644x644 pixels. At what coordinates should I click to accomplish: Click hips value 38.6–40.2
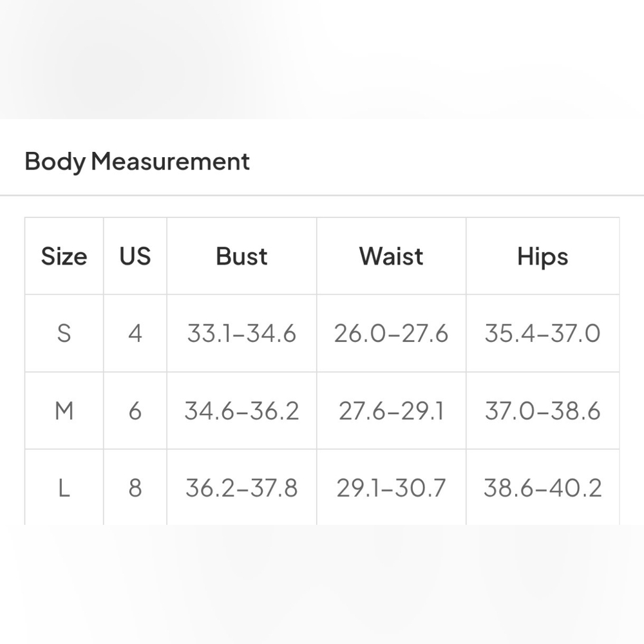pos(542,488)
